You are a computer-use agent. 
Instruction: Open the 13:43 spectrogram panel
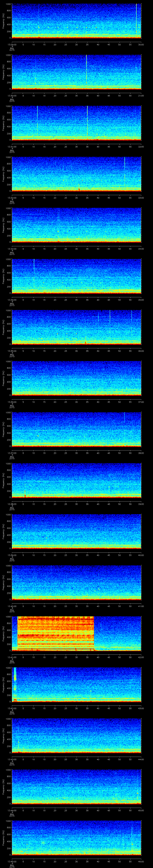click(x=76, y=735)
